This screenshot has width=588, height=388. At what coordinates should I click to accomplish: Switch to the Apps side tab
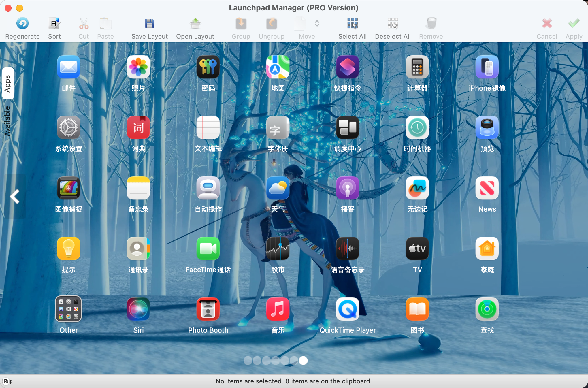point(8,84)
